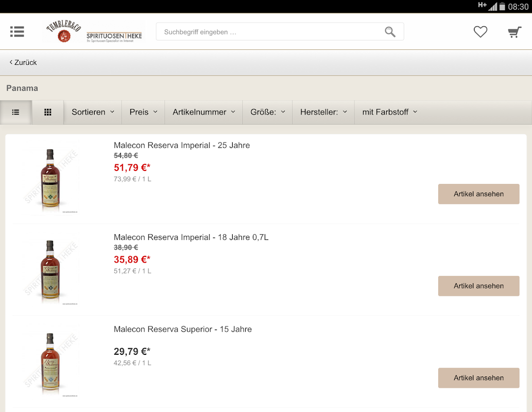This screenshot has height=412, width=532.
Task: Expand the Sortieren dropdown
Action: (x=93, y=112)
